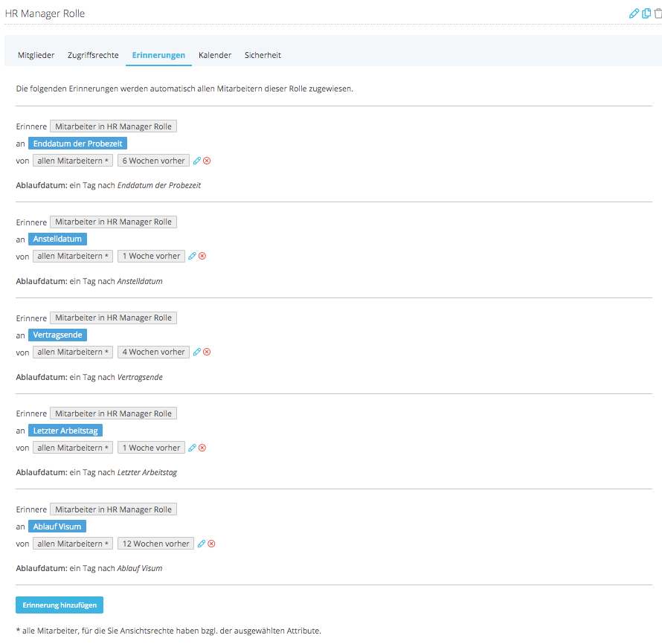Click allen Mitarbeitern tag in Letzter Arbeitstag reminder

(x=73, y=448)
